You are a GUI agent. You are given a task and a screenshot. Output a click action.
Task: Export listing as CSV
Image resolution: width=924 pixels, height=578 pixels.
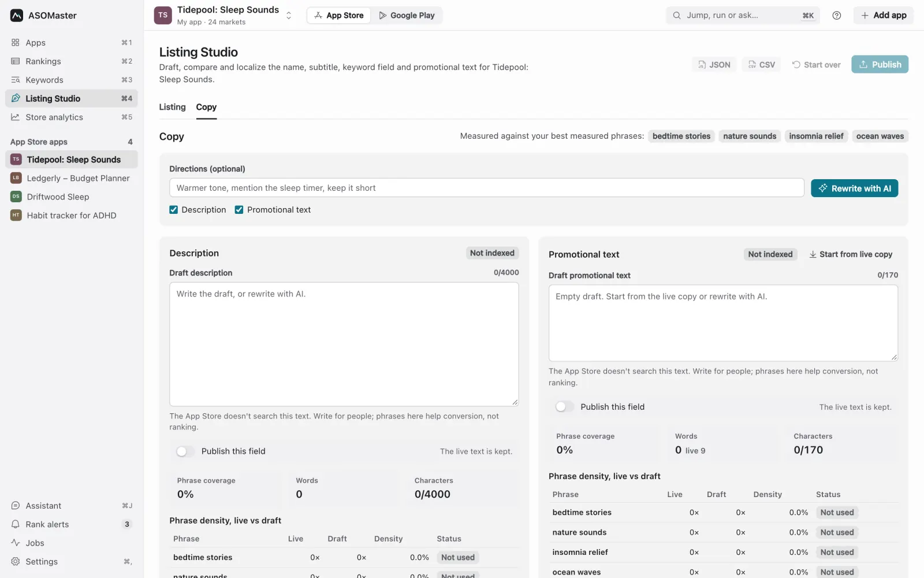coord(762,65)
